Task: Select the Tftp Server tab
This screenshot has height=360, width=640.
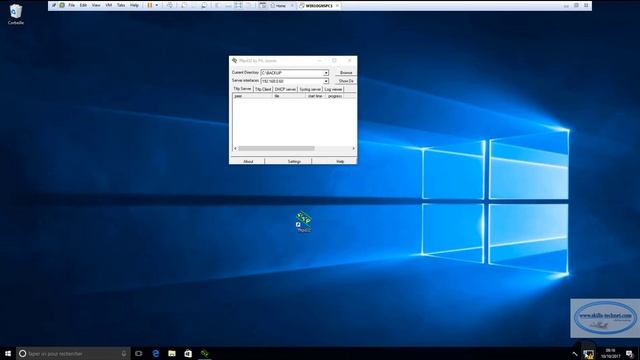Action: click(242, 89)
